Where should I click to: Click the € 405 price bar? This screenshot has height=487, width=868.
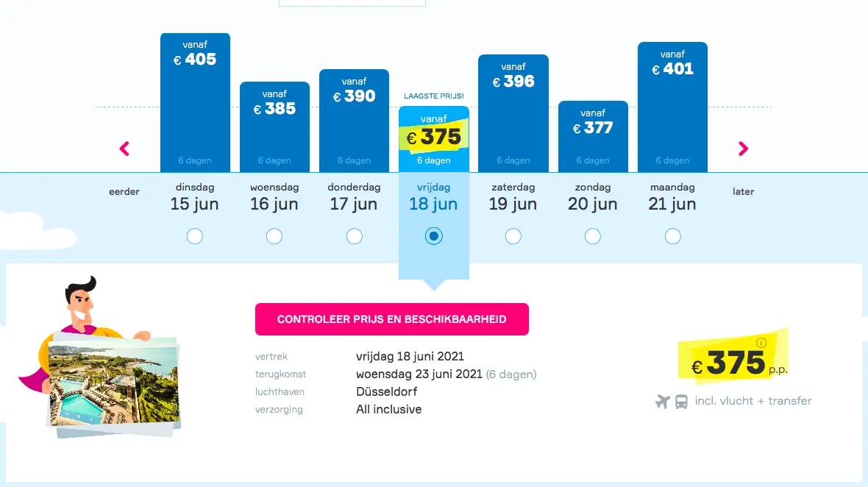(196, 103)
